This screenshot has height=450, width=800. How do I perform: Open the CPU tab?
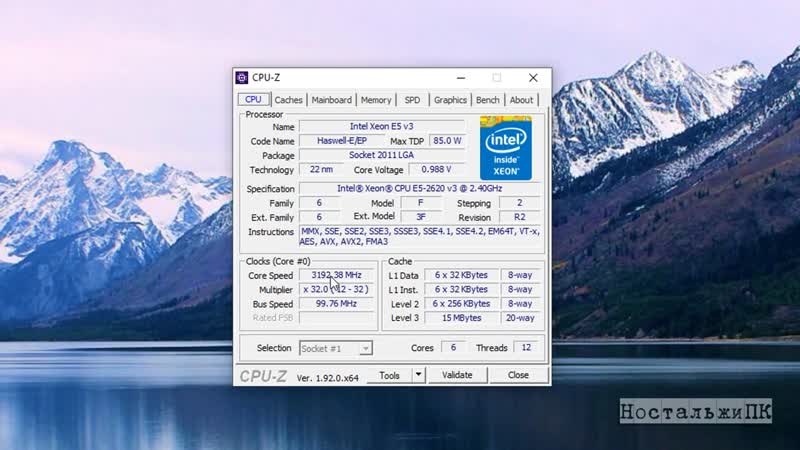(x=253, y=99)
